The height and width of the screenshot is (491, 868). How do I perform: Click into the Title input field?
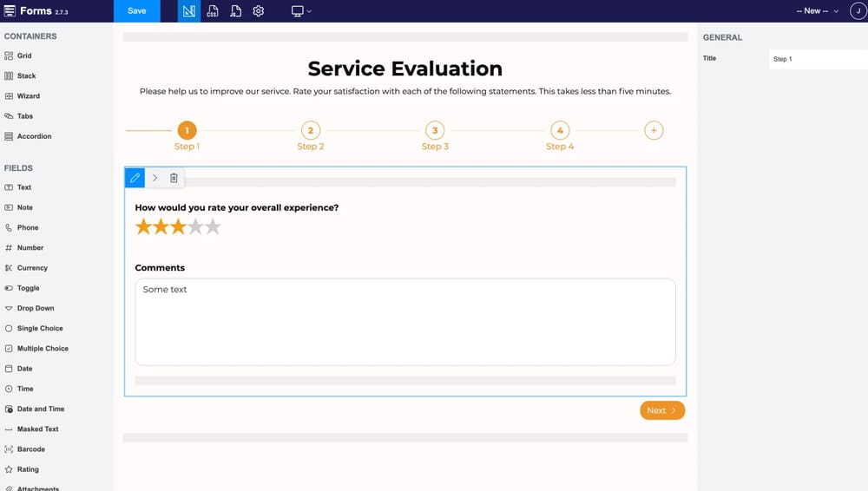click(x=816, y=59)
